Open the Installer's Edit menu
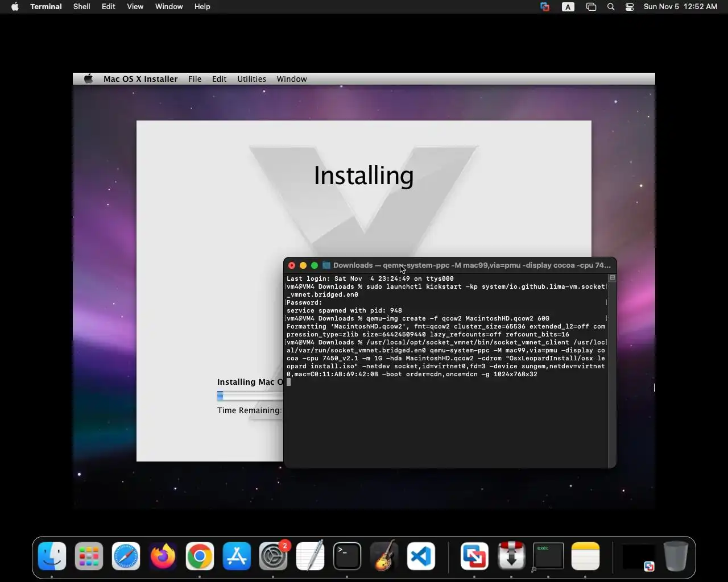 [x=220, y=79]
